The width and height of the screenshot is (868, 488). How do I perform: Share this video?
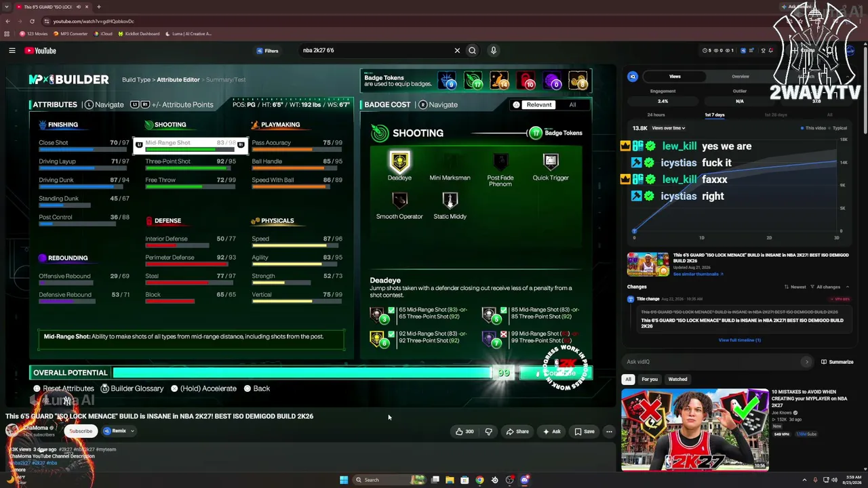pyautogui.click(x=517, y=431)
